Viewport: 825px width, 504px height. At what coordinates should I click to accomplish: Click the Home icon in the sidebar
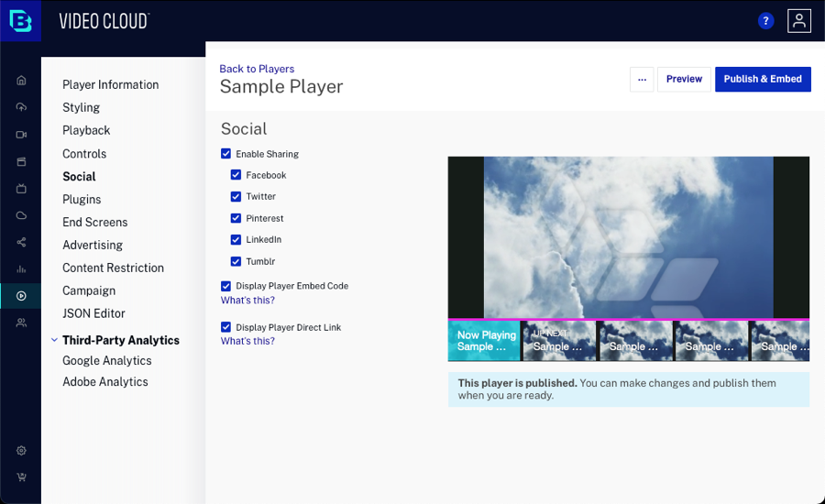[21, 80]
